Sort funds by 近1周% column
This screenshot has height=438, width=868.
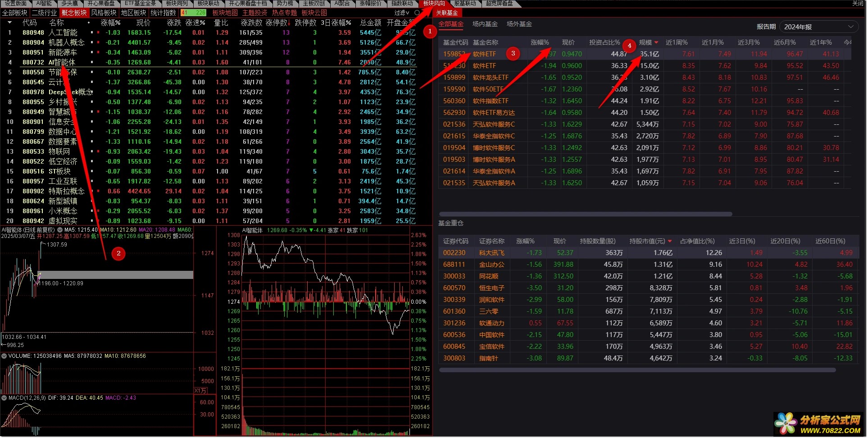coord(677,42)
